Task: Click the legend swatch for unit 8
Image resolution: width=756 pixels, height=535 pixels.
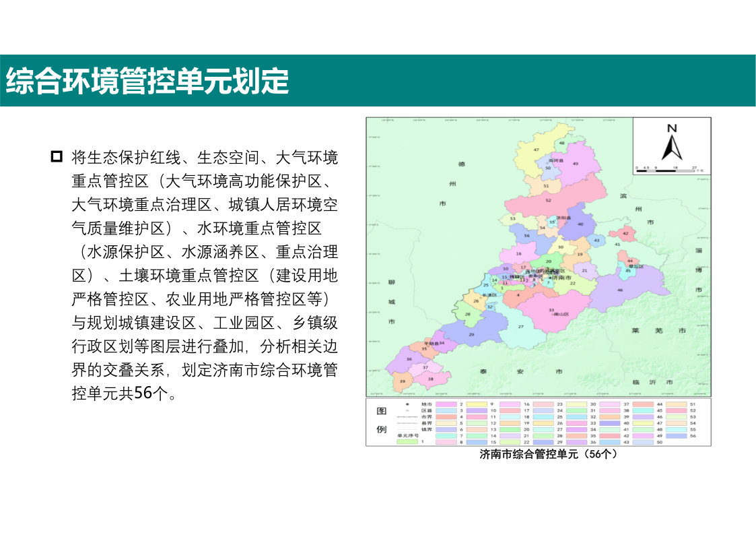Action: coord(446,442)
